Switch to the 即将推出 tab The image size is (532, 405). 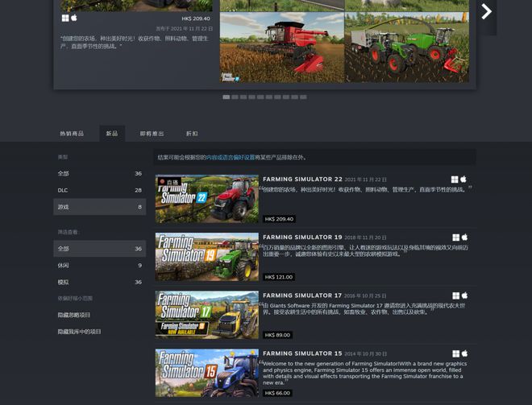click(152, 134)
